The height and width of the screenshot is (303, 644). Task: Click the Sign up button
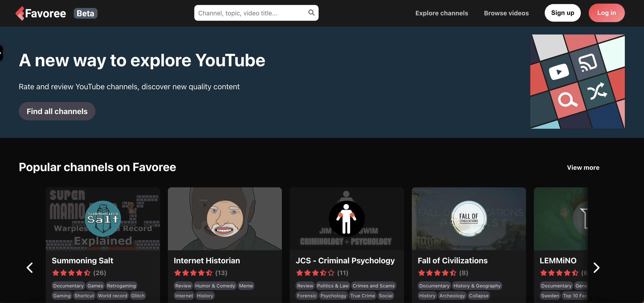click(563, 13)
